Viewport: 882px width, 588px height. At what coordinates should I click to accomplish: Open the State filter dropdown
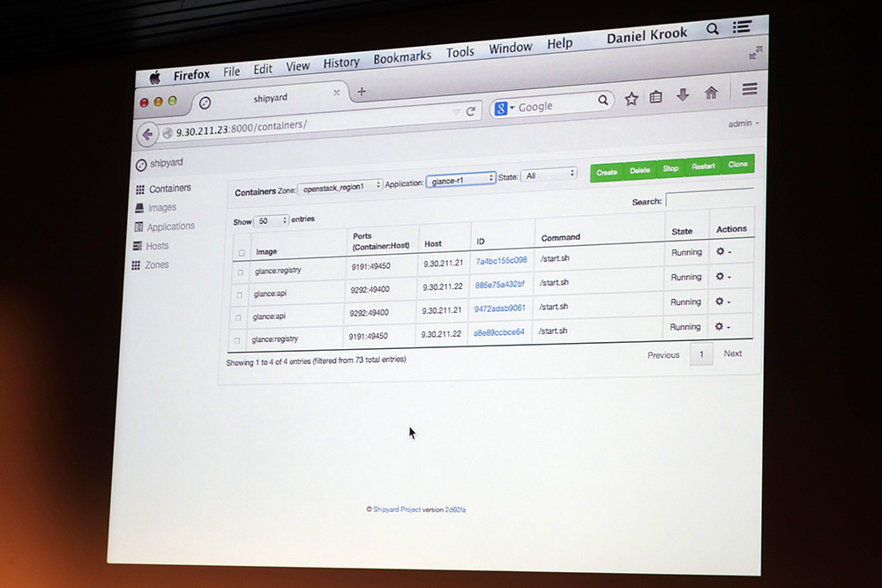pos(549,175)
